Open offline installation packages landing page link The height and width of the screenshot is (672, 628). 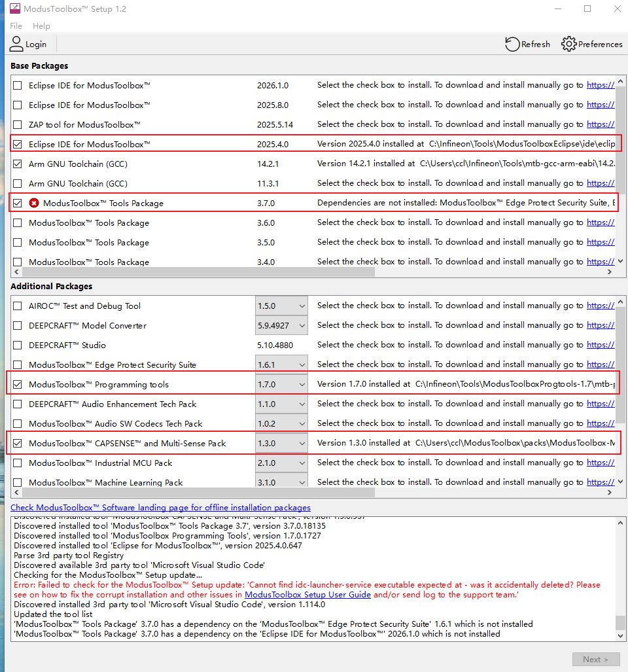point(160,507)
